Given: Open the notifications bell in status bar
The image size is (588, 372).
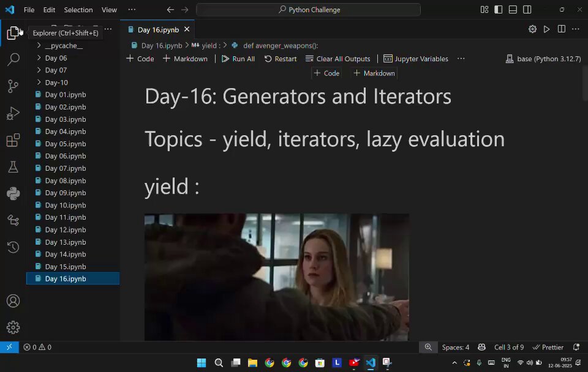Looking at the screenshot, I should (x=576, y=348).
